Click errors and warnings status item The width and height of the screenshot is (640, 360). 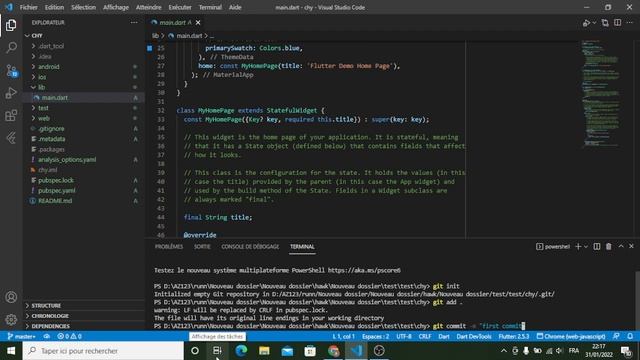pyautogui.click(x=69, y=336)
